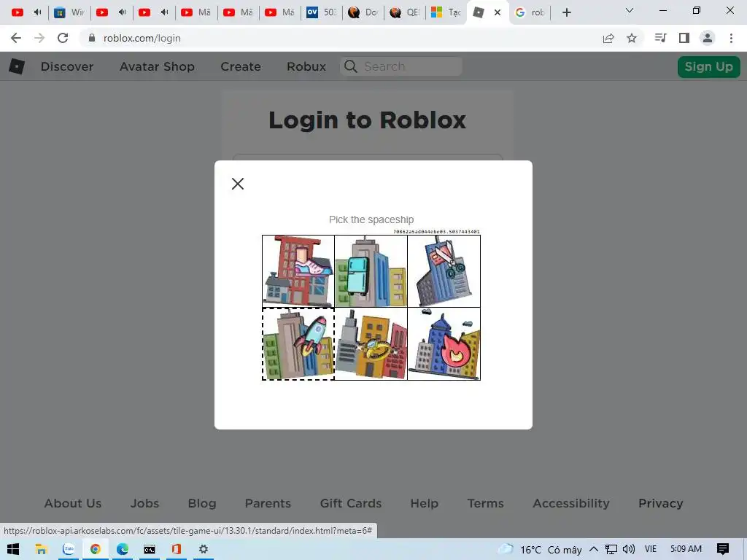
Task: Open the media controls icon
Action: click(x=660, y=38)
